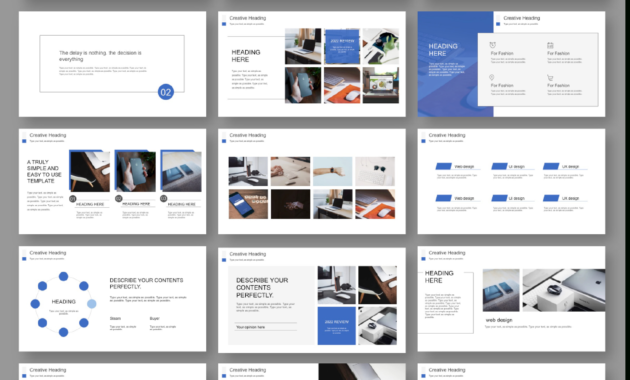This screenshot has height=380, width=630.
Task: Select the HEADING HERE slide with six photos
Action: pyautogui.click(x=312, y=64)
